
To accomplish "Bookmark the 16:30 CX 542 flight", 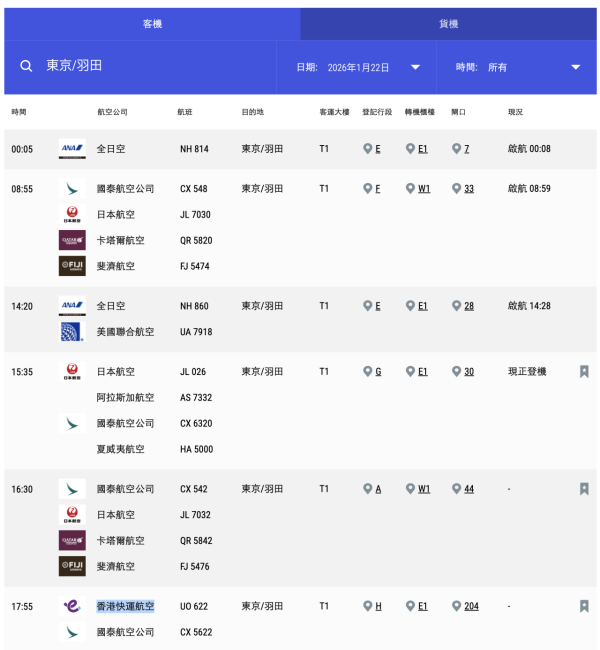I will coord(584,489).
